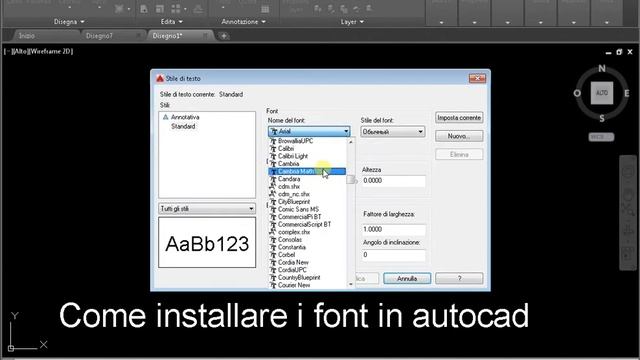Viewport: 640px width, 360px height.
Task: Select cdm_nc.shx in the font list
Action: [307, 194]
